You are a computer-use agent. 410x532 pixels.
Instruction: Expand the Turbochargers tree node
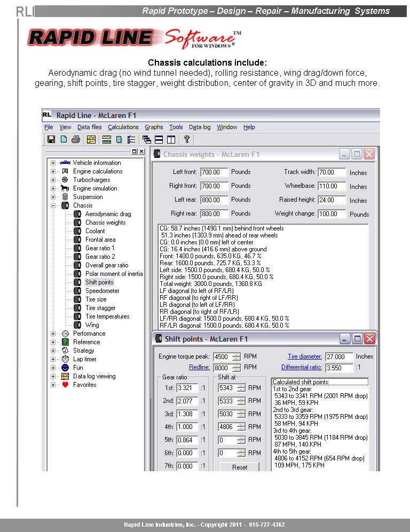pos(53,180)
